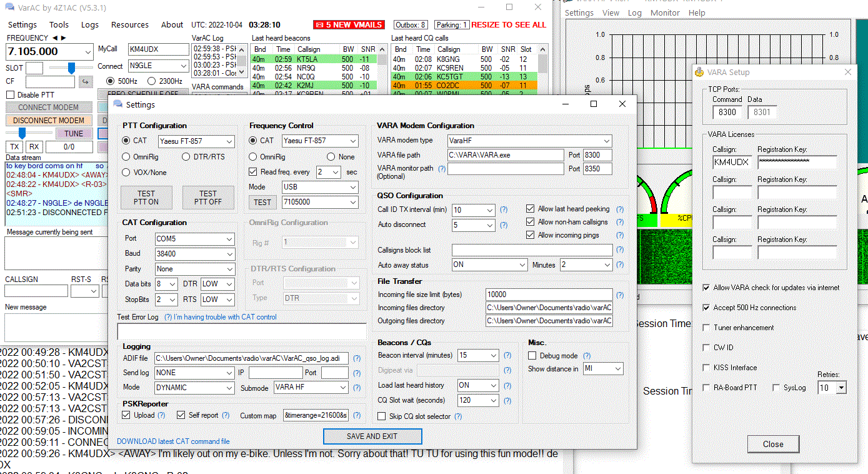Screen dimensions: 868x474
Task: Click help icon for Beacon interval
Action: point(508,355)
